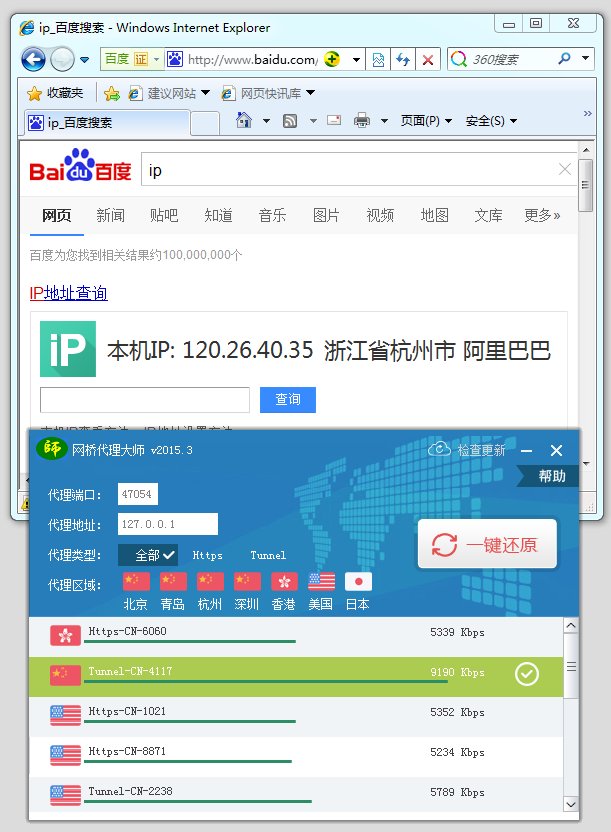Click 检查更新 cloud icon in proxy app

click(439, 449)
